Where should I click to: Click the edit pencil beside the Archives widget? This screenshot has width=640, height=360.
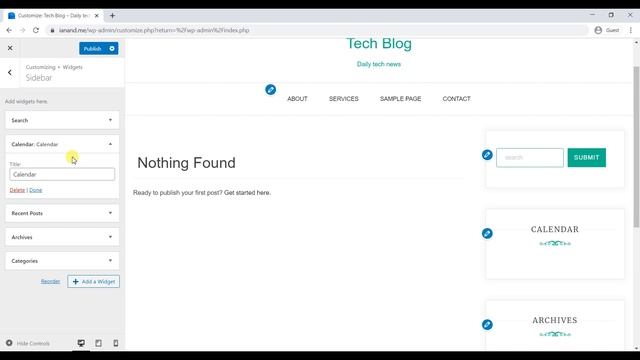(x=487, y=324)
